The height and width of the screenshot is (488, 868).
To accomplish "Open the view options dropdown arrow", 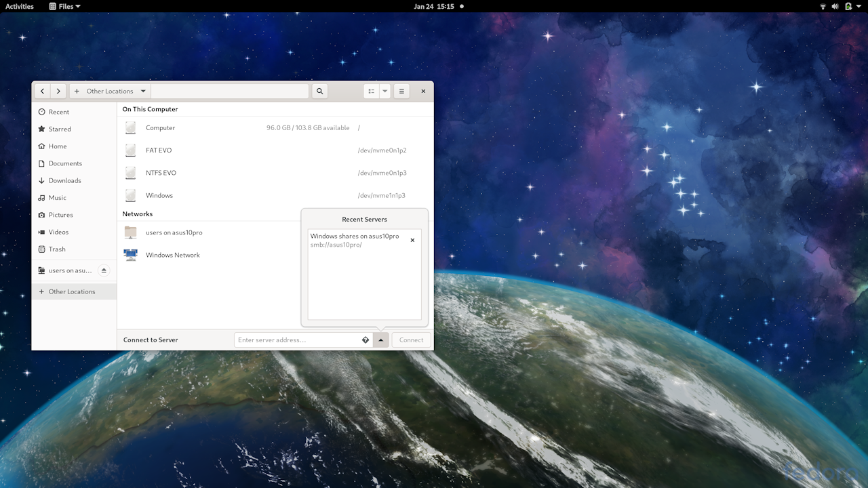I will pyautogui.click(x=385, y=91).
